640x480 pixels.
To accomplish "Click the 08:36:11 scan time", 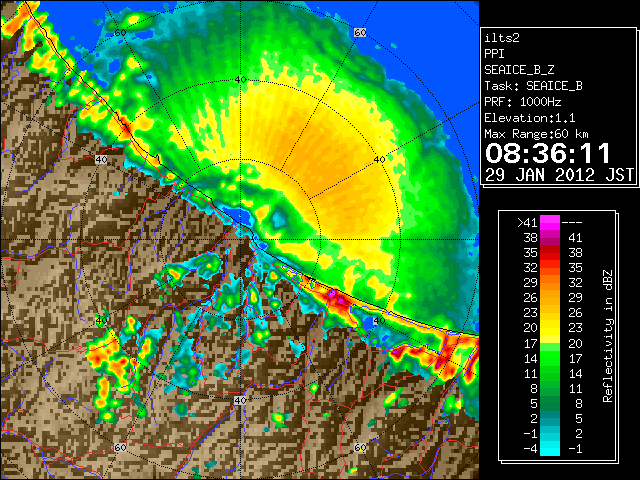I will [548, 153].
